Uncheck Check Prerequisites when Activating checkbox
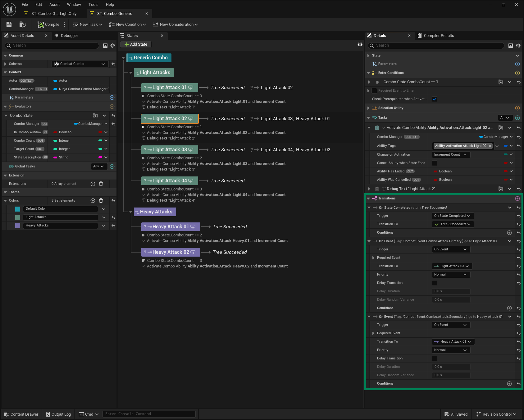This screenshot has height=420, width=524. [435, 99]
